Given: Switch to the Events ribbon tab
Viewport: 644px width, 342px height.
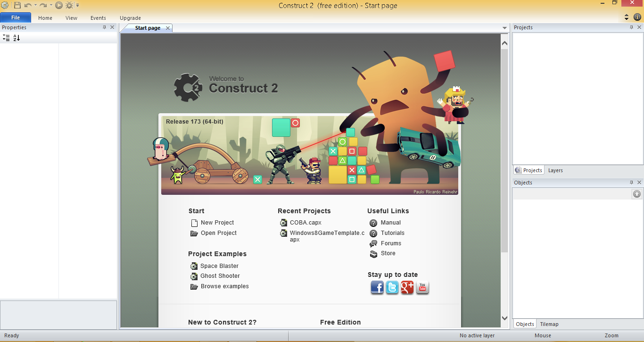Looking at the screenshot, I should tap(98, 18).
